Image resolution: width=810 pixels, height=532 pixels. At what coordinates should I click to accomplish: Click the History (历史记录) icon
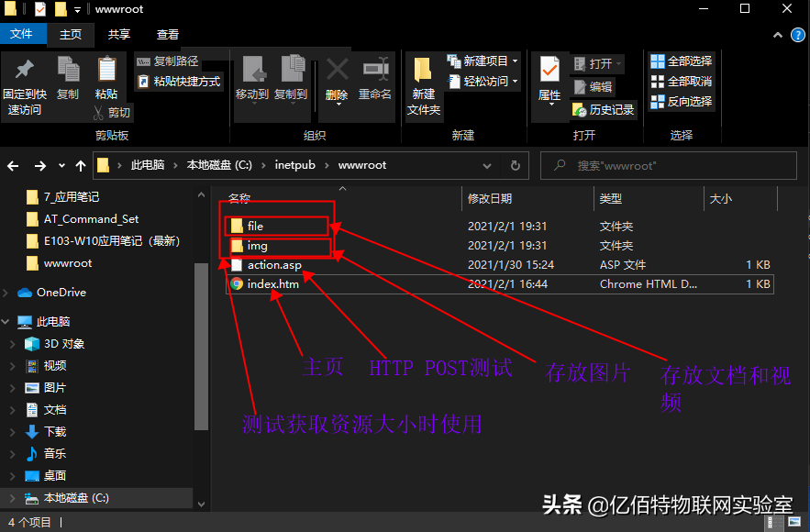(580, 110)
